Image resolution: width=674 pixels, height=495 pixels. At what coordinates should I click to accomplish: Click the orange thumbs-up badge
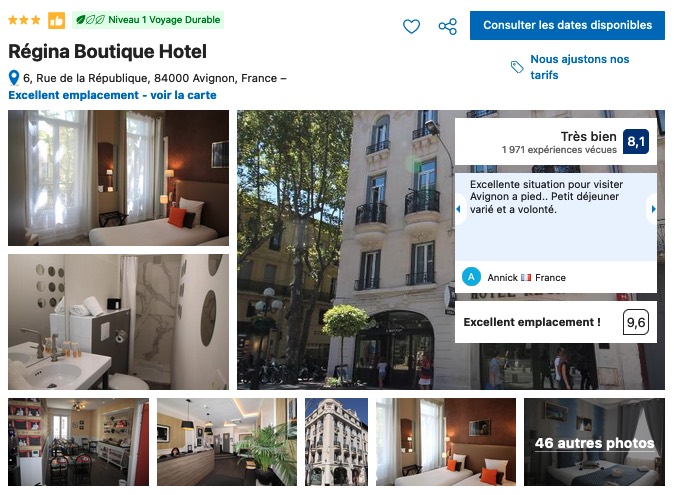(x=56, y=20)
